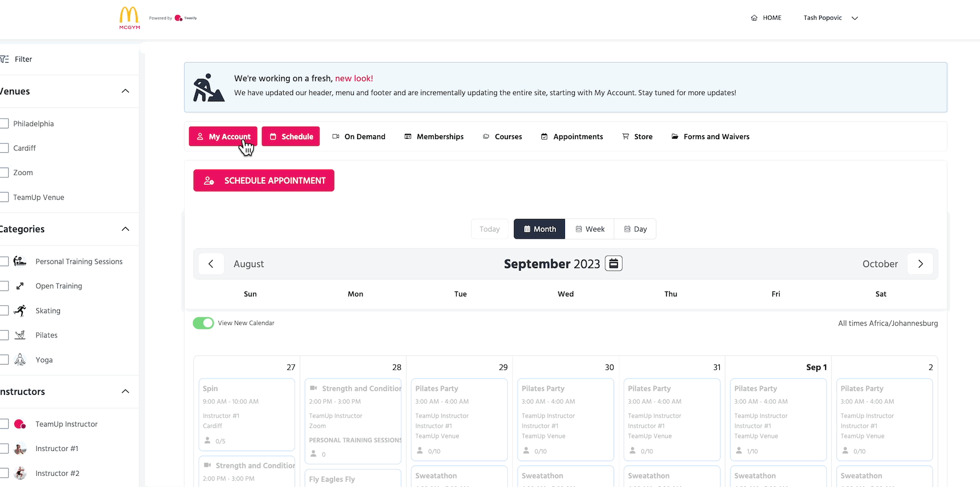The image size is (980, 487).
Task: Click the Yoga category icon
Action: [x=20, y=360]
